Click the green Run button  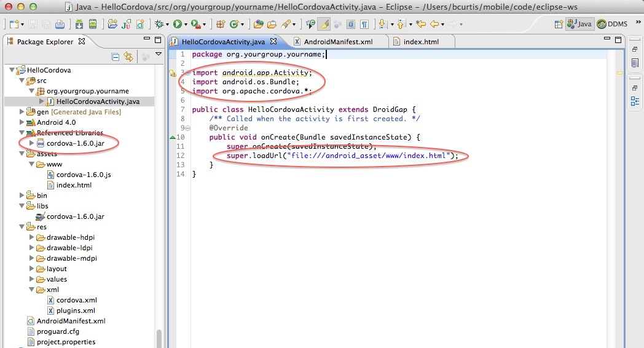coord(177,25)
